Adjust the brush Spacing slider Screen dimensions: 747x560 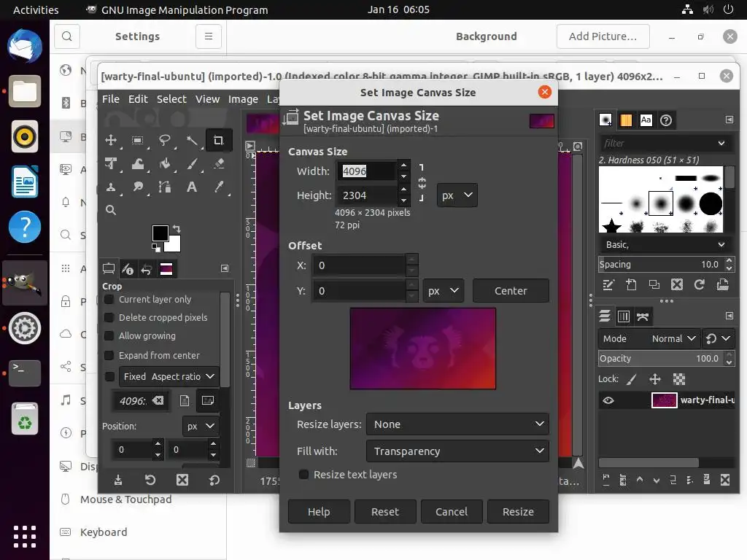[x=662, y=264]
